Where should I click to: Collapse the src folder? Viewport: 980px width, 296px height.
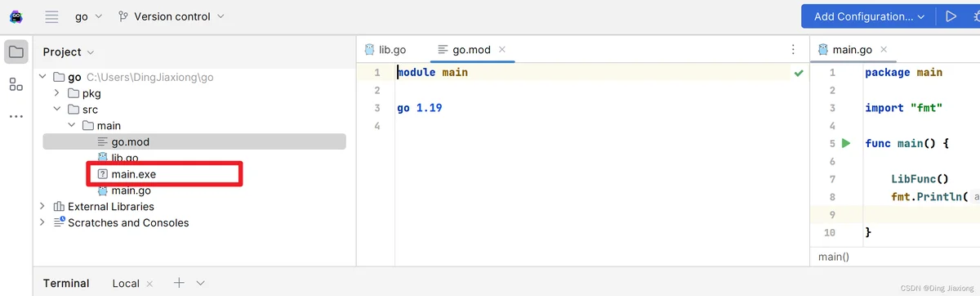56,109
